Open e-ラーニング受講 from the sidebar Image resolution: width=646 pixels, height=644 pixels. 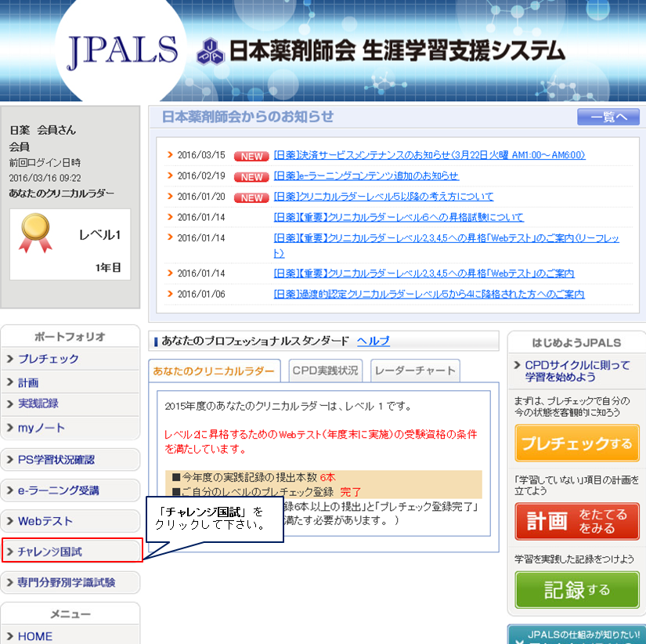click(x=70, y=490)
